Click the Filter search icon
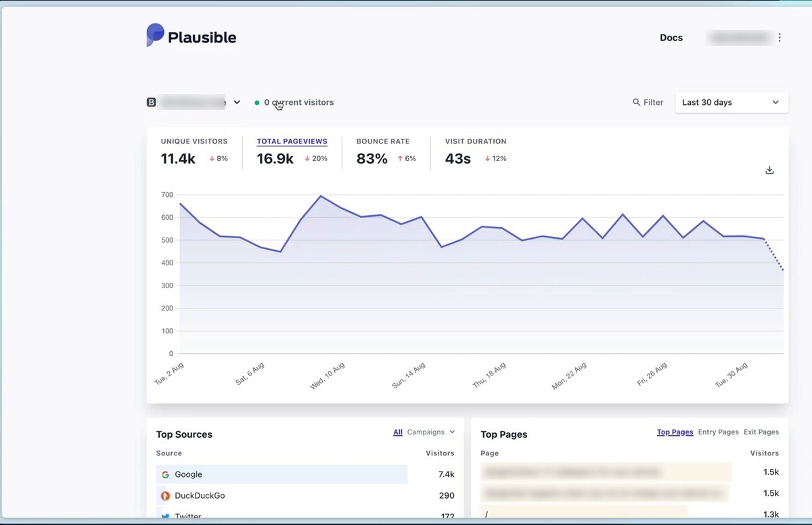812x525 pixels. (x=636, y=102)
